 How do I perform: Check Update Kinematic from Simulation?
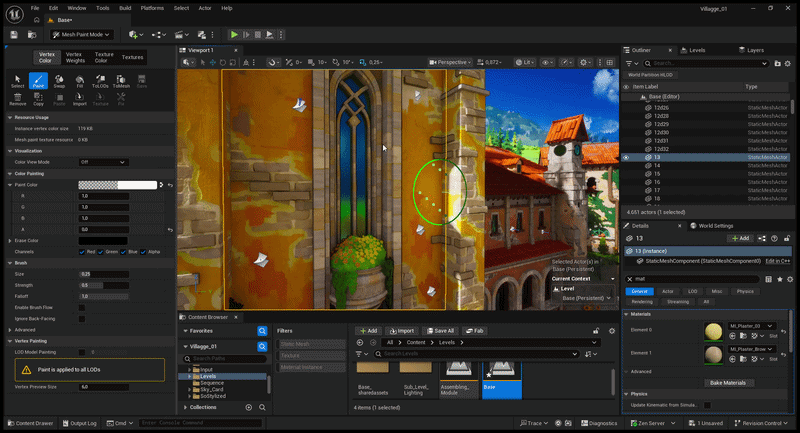pos(707,405)
